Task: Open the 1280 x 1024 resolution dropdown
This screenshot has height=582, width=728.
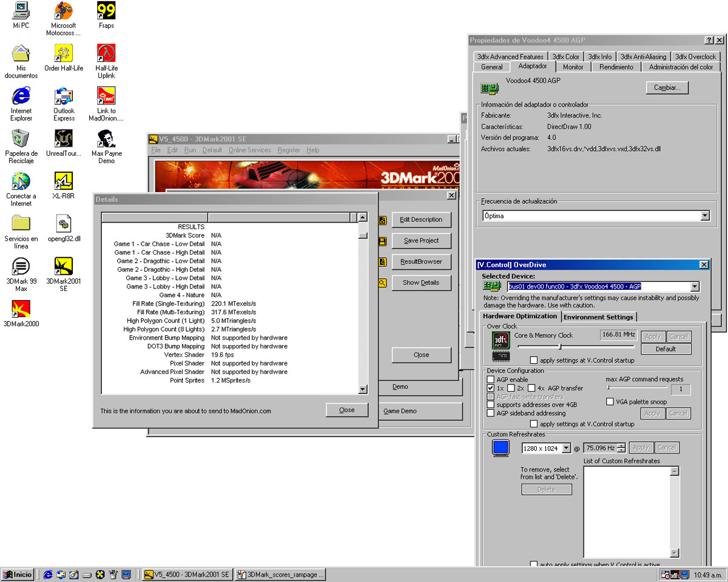Action: 567,448
